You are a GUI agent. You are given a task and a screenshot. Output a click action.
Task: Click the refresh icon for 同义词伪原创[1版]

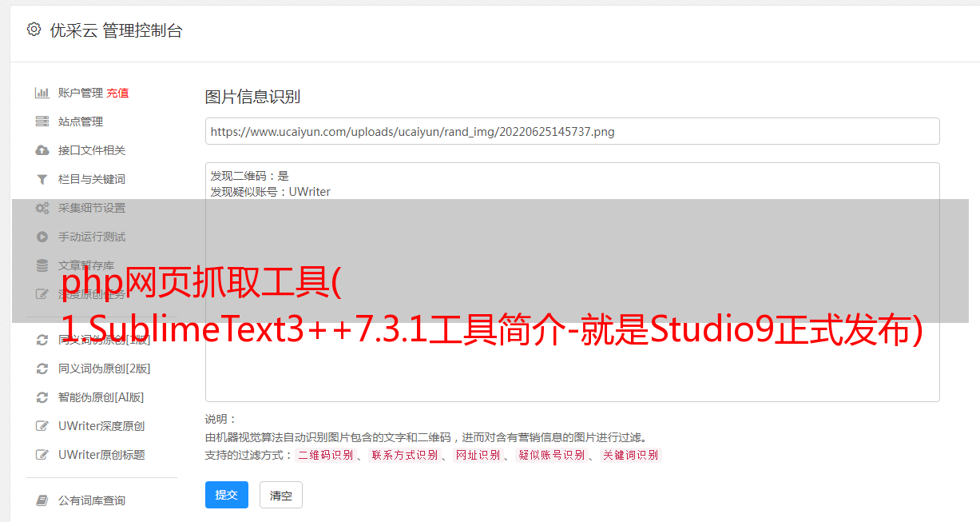[x=42, y=340]
